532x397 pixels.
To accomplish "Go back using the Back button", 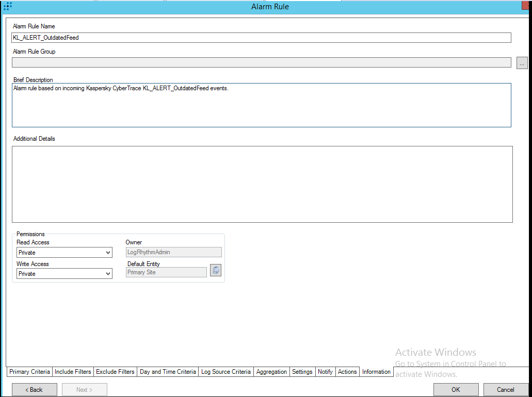I will [34, 389].
